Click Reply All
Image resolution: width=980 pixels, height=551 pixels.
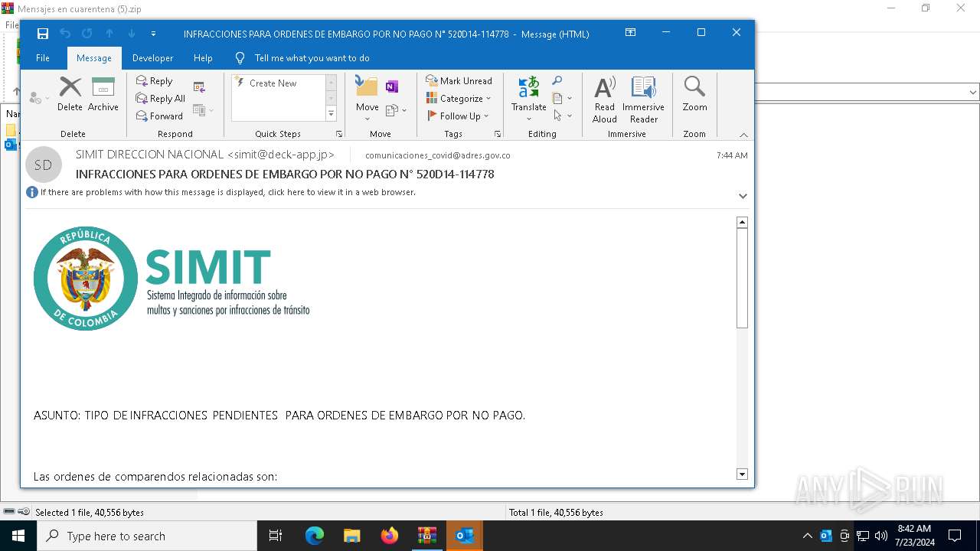point(160,99)
